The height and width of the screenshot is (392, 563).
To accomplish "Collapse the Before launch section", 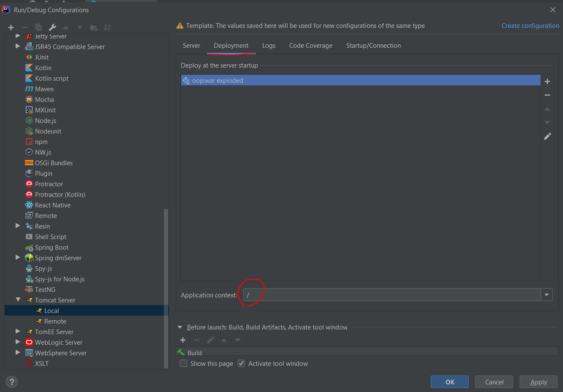I will pyautogui.click(x=180, y=327).
